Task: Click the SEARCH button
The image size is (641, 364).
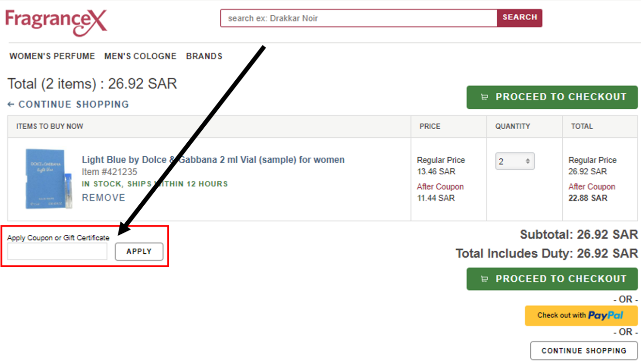Action: [519, 18]
